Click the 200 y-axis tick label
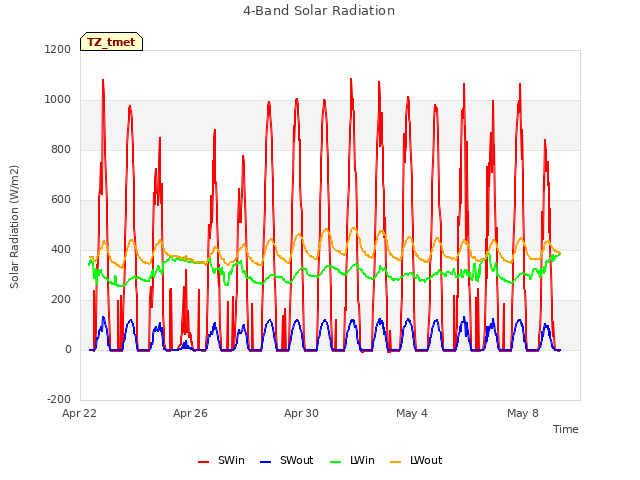The height and width of the screenshot is (480, 640). click(61, 300)
